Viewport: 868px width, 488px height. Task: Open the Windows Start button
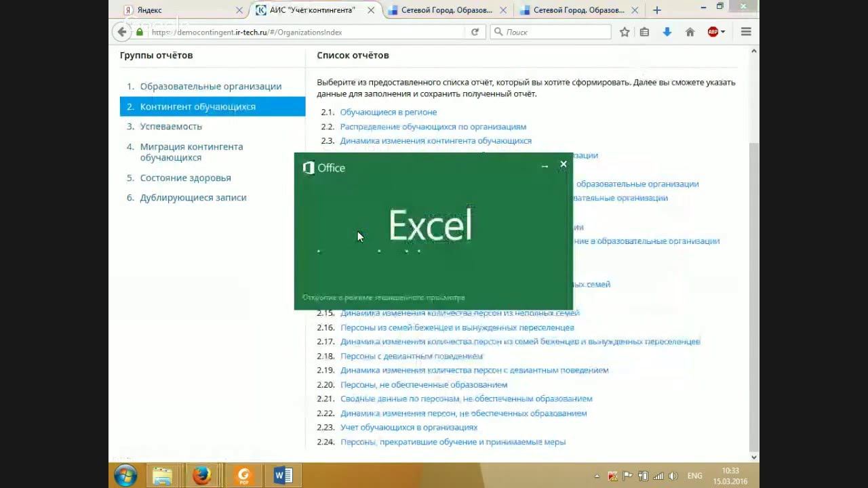[125, 476]
